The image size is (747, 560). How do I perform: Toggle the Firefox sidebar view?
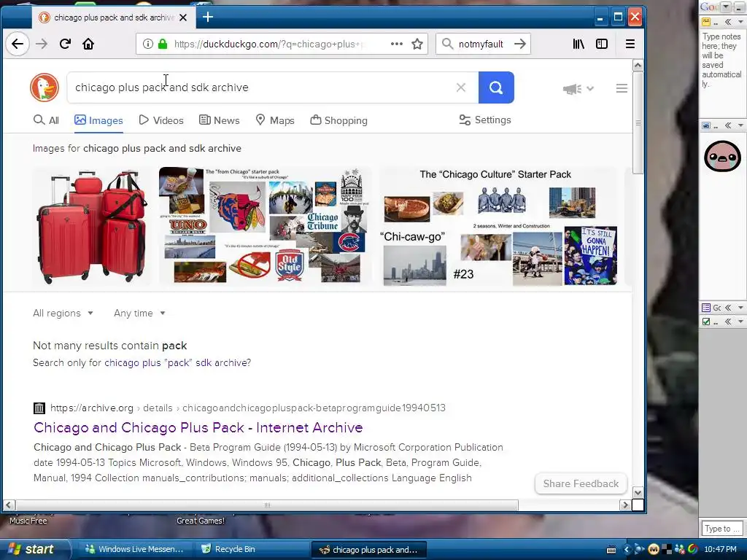click(x=602, y=44)
